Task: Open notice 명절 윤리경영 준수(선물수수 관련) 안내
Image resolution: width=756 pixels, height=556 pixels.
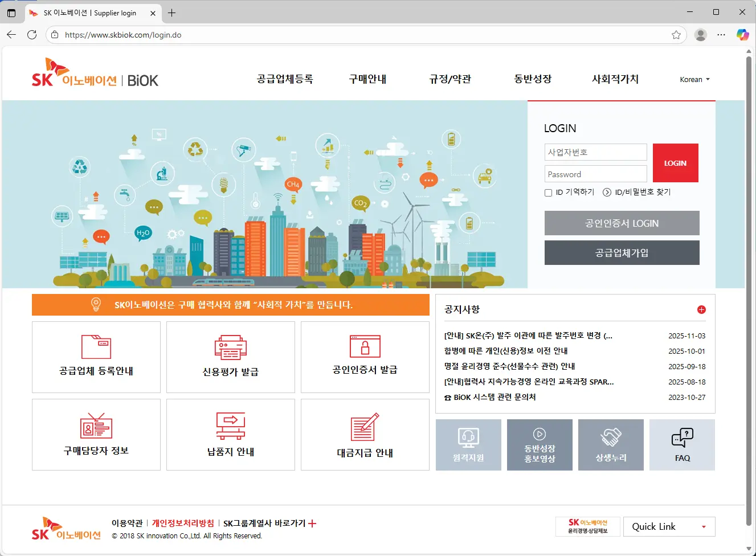Action: tap(509, 366)
